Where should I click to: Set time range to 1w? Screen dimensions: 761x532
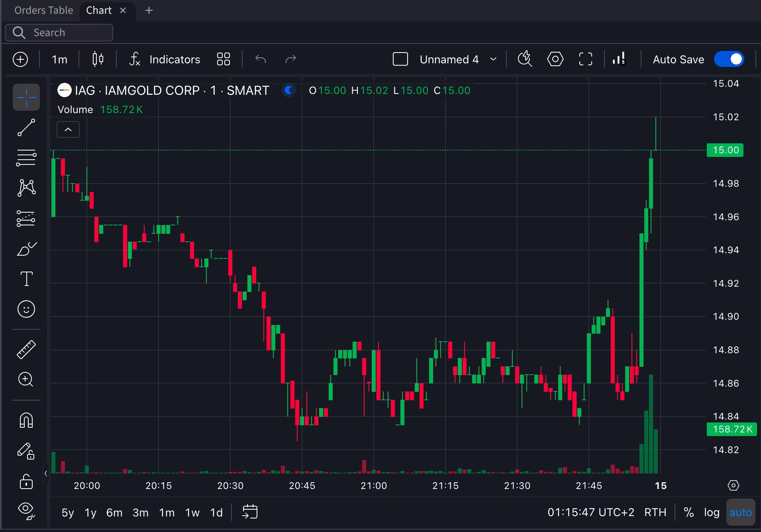click(192, 512)
